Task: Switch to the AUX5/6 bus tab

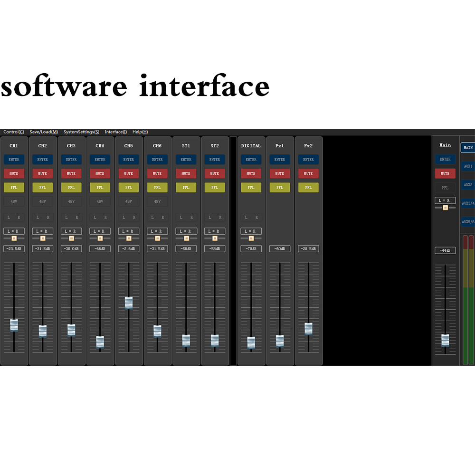Action: [468, 222]
